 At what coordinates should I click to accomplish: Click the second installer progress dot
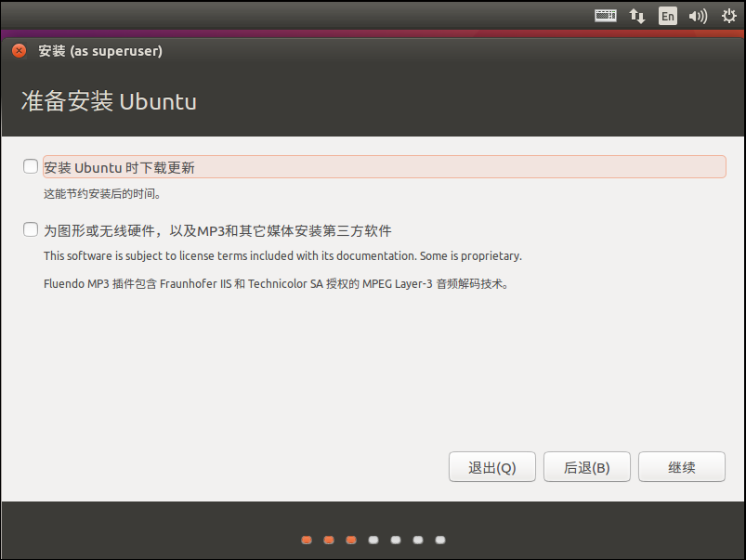point(328,540)
